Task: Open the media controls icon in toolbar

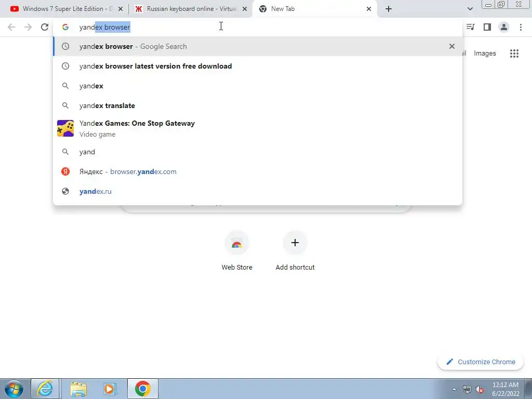Action: tap(470, 27)
